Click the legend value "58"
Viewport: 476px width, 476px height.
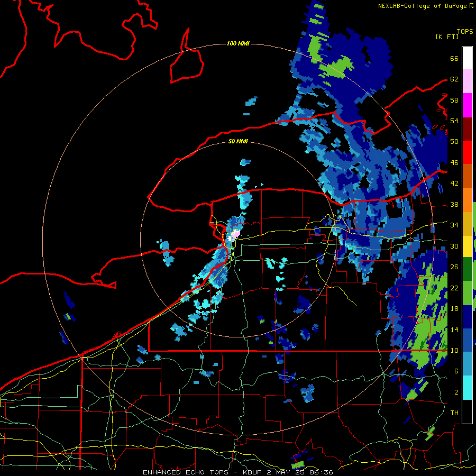coord(454,100)
